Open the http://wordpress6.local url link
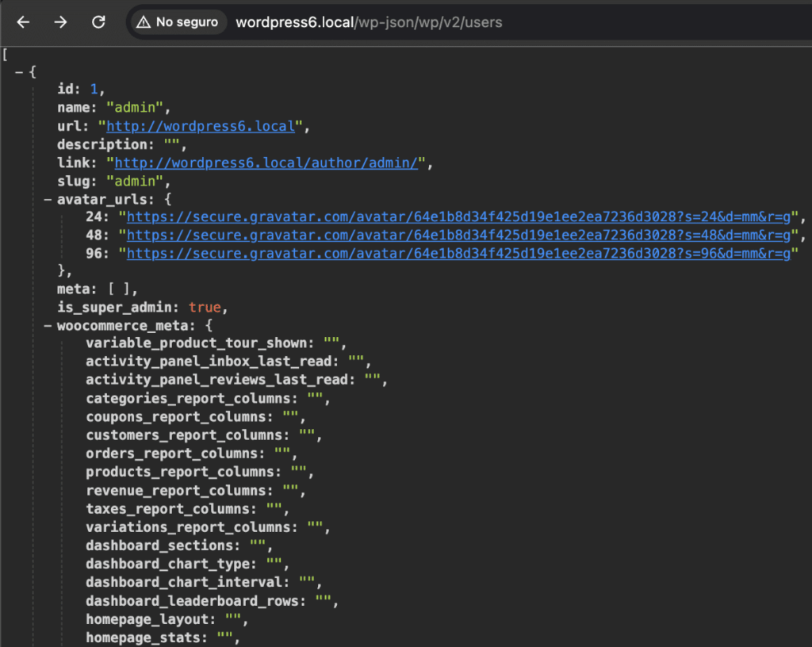812x647 pixels. (x=201, y=126)
